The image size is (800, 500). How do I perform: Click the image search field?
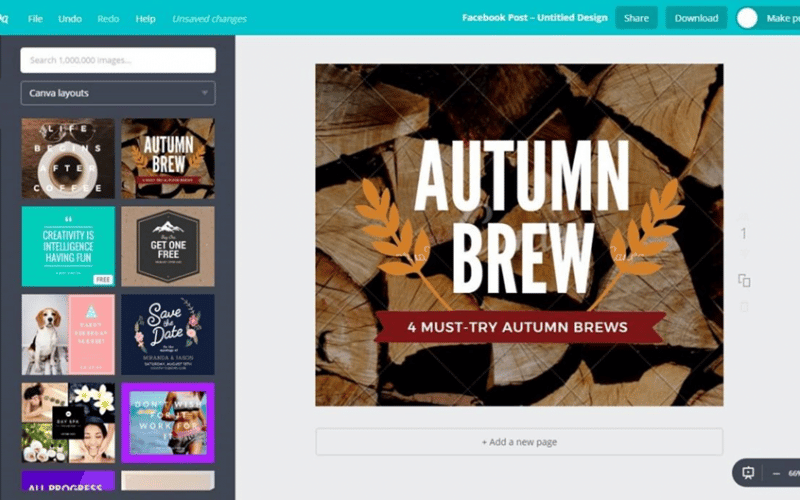click(118, 60)
